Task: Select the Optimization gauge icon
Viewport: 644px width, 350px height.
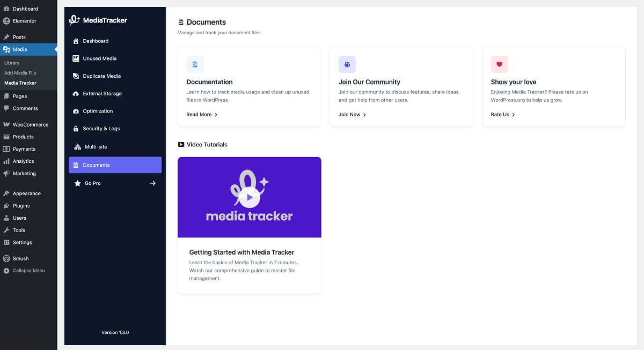Action: pyautogui.click(x=76, y=111)
